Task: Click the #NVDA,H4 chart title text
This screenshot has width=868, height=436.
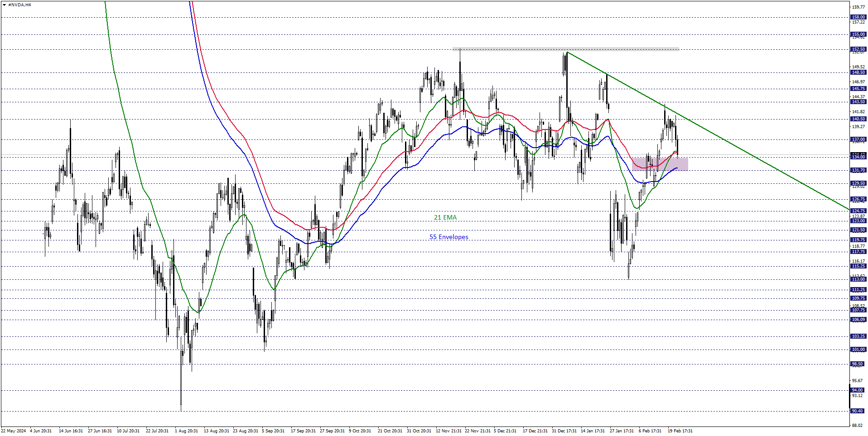Action: point(19,5)
